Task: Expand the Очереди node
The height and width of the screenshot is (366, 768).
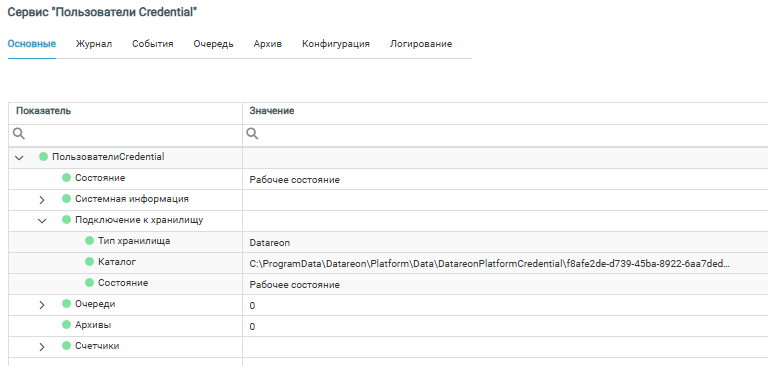Action: coord(42,305)
